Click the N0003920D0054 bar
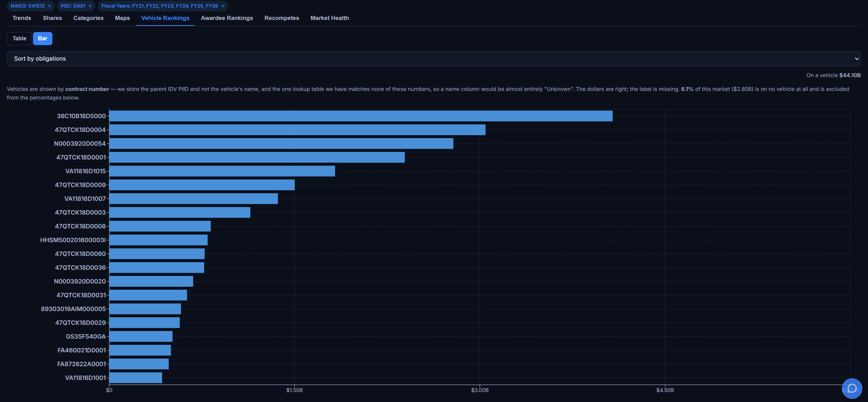This screenshot has width=868, height=402. 281,144
